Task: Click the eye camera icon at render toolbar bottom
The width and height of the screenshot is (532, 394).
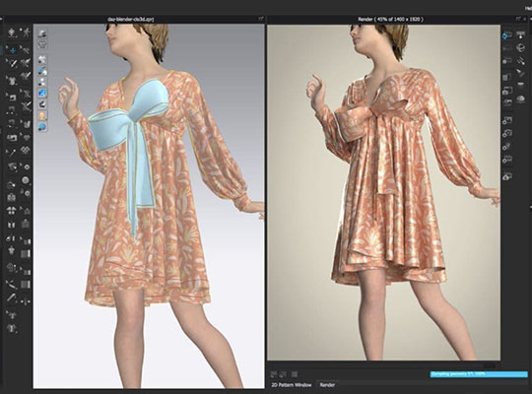Action: [x=507, y=175]
